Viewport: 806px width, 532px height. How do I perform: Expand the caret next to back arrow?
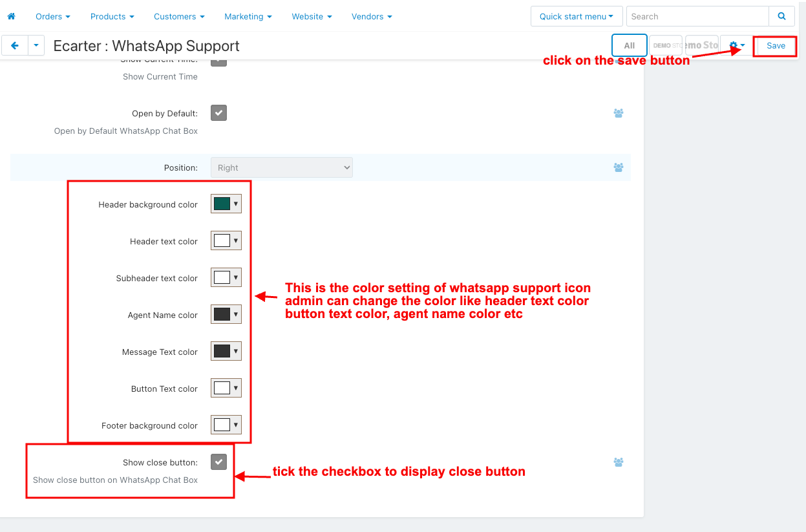36,45
